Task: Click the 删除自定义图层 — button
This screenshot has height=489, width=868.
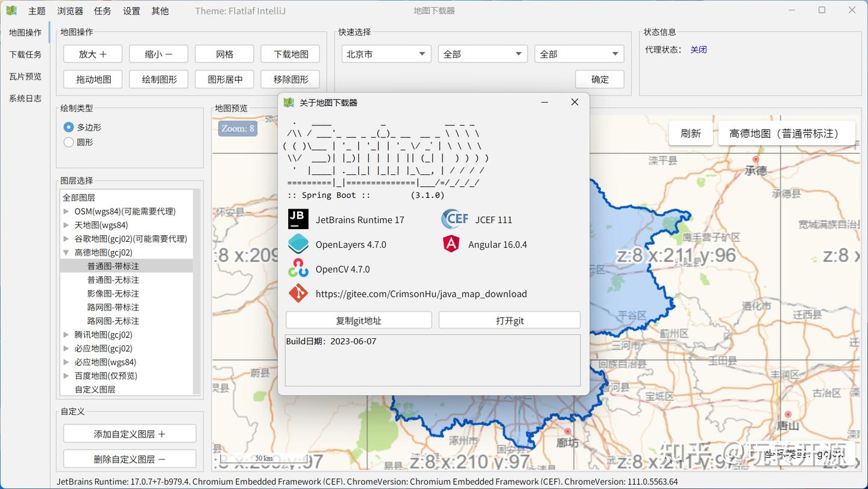Action: (x=130, y=459)
